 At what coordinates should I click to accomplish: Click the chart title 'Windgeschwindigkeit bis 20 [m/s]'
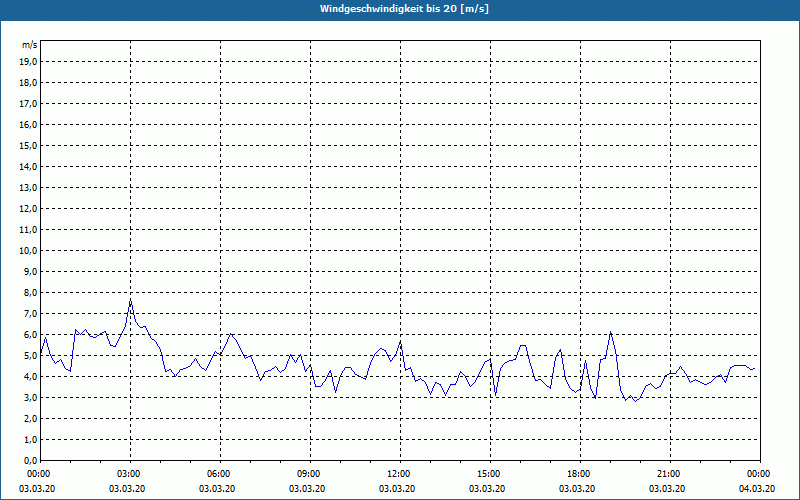click(x=404, y=9)
